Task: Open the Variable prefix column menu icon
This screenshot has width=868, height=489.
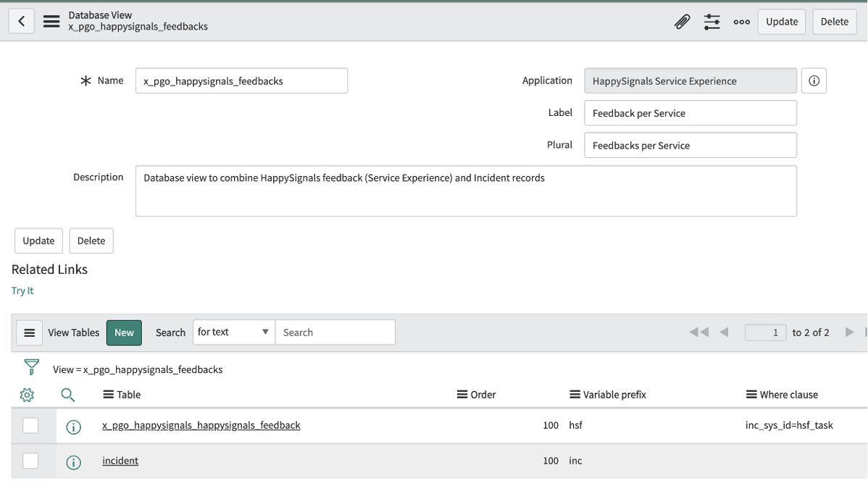Action: pos(575,395)
